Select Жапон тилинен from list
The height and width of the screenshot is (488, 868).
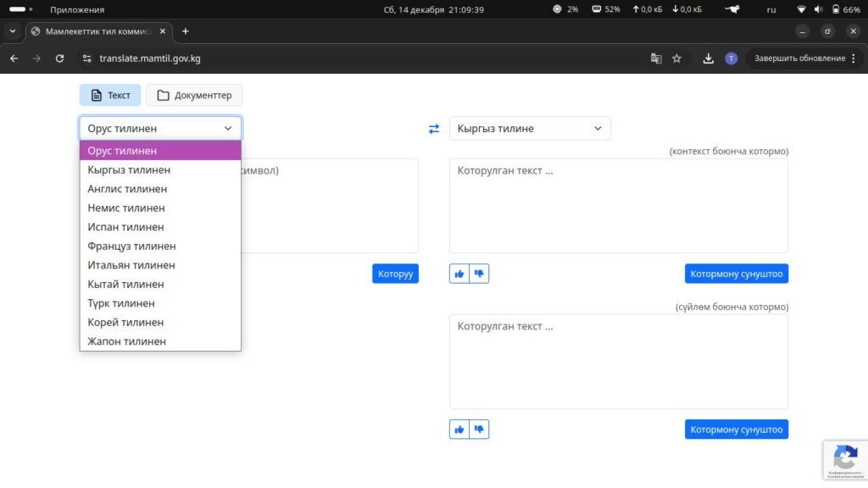coord(160,341)
